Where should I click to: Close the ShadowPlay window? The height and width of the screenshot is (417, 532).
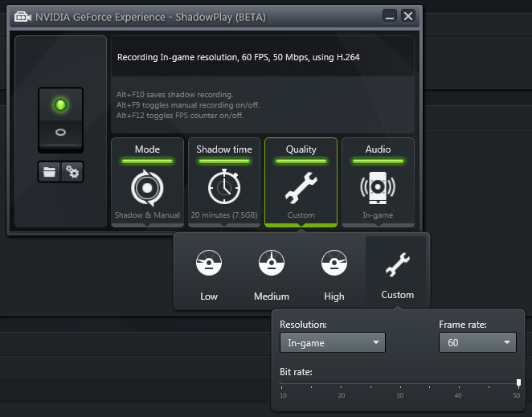coord(408,16)
